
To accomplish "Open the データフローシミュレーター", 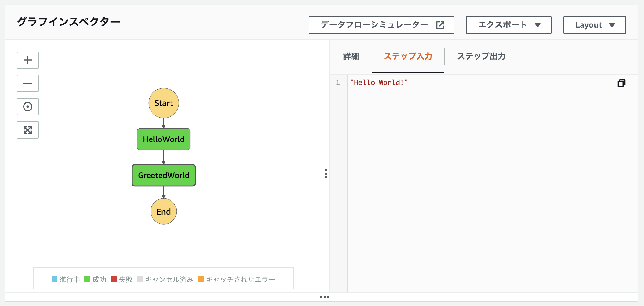I will (375, 25).
